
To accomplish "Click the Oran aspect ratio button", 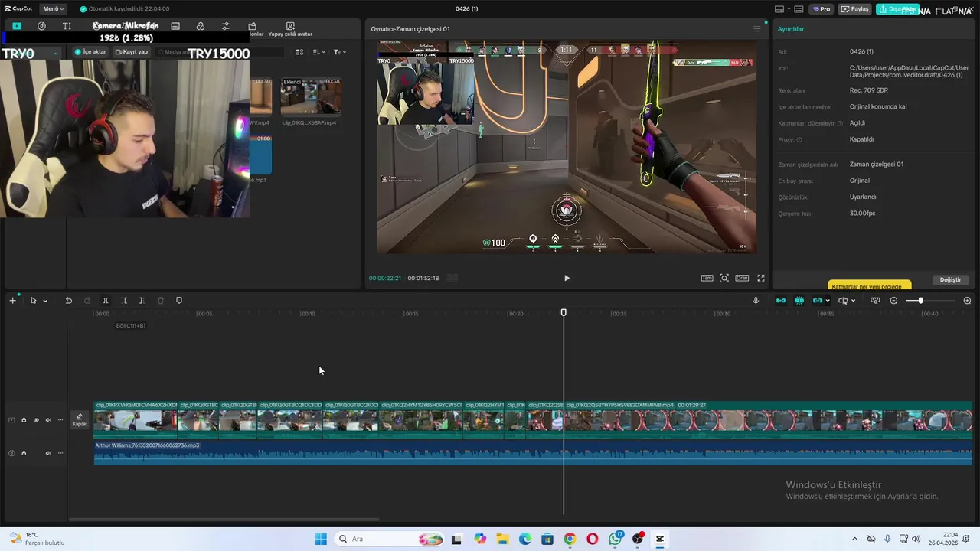I will (742, 278).
